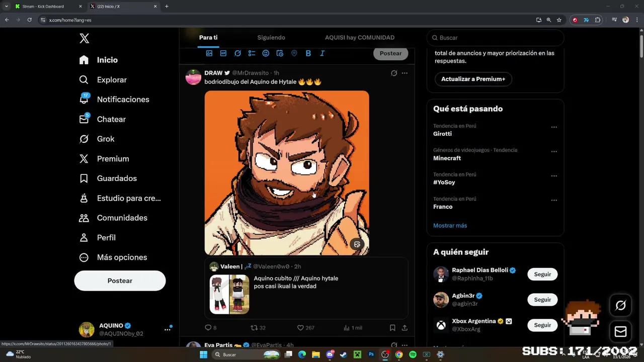The image size is (644, 362).
Task: Open Chatear messages in sidebar
Action: pos(103,119)
